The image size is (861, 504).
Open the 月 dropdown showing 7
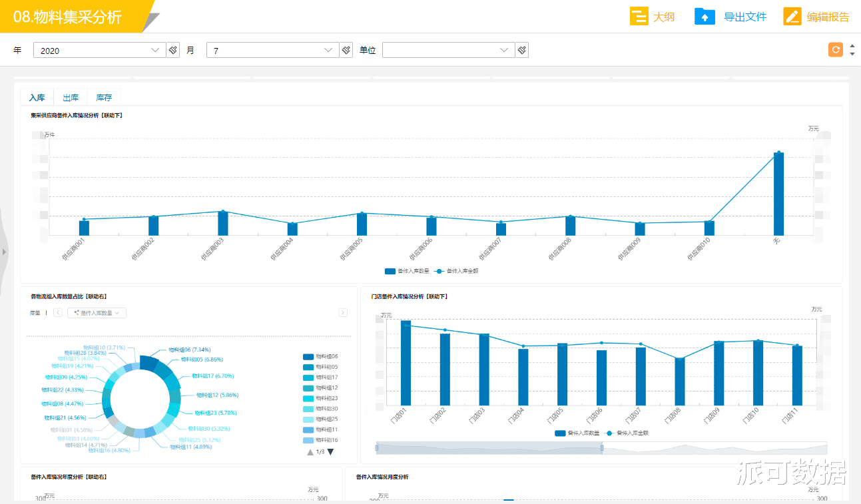tap(272, 50)
